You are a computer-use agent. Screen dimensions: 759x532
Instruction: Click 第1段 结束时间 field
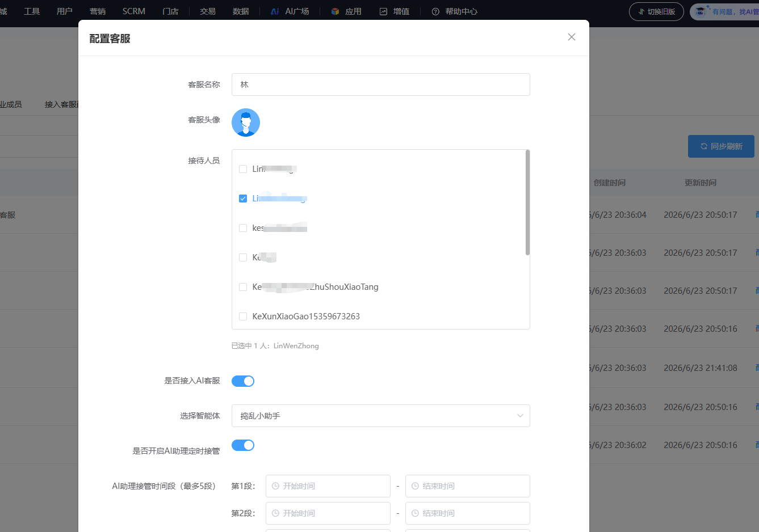[x=468, y=486]
